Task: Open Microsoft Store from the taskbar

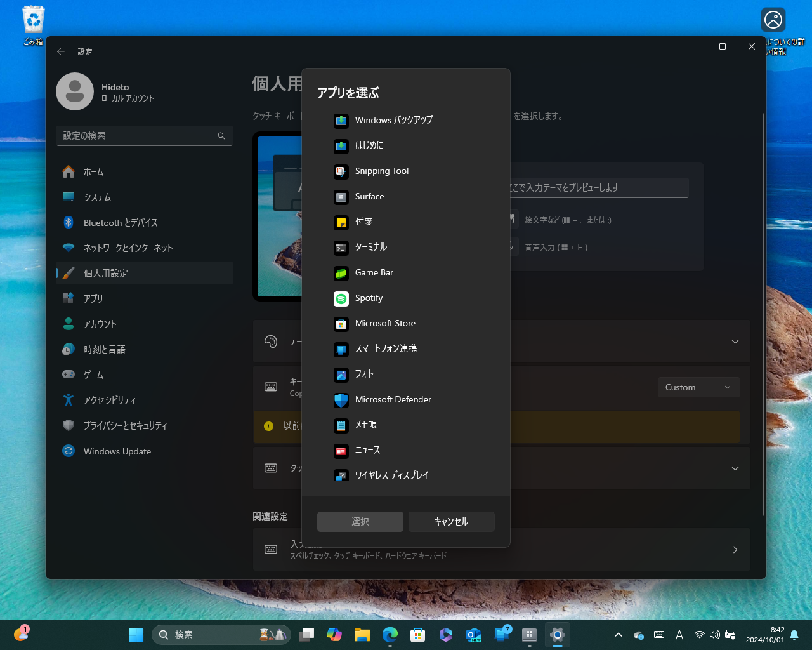Action: pyautogui.click(x=418, y=635)
